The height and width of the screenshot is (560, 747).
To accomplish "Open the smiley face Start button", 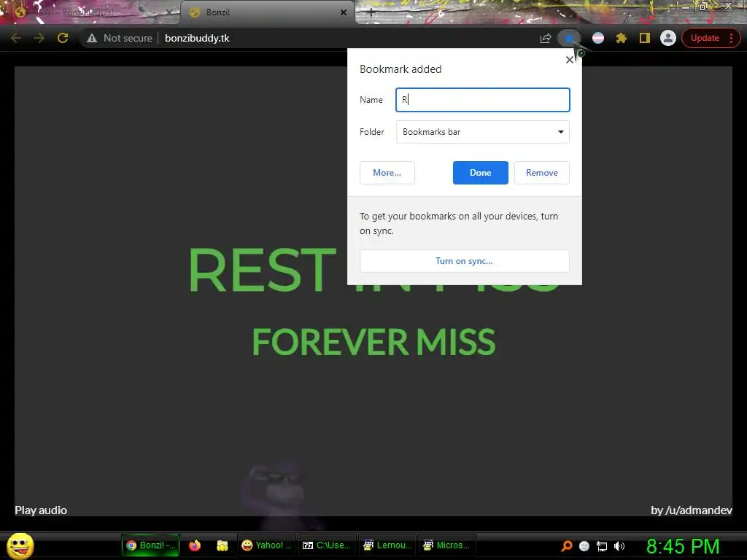I will (20, 545).
